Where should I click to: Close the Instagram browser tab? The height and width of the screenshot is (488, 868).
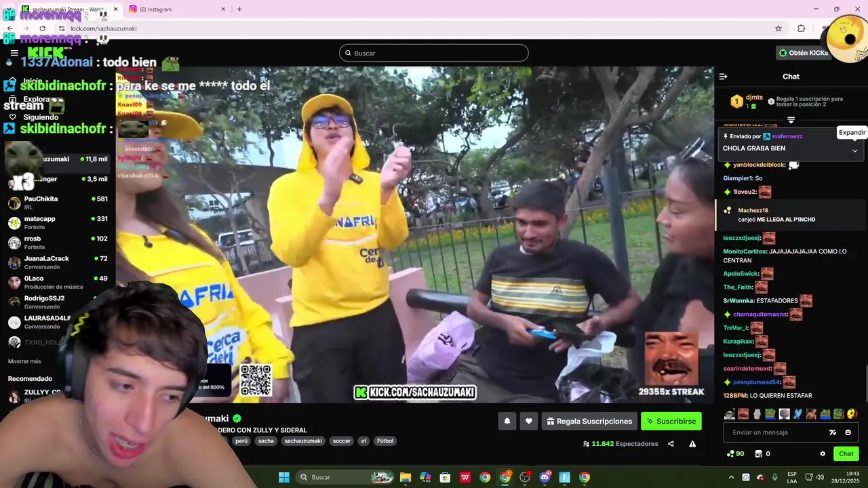pos(223,9)
